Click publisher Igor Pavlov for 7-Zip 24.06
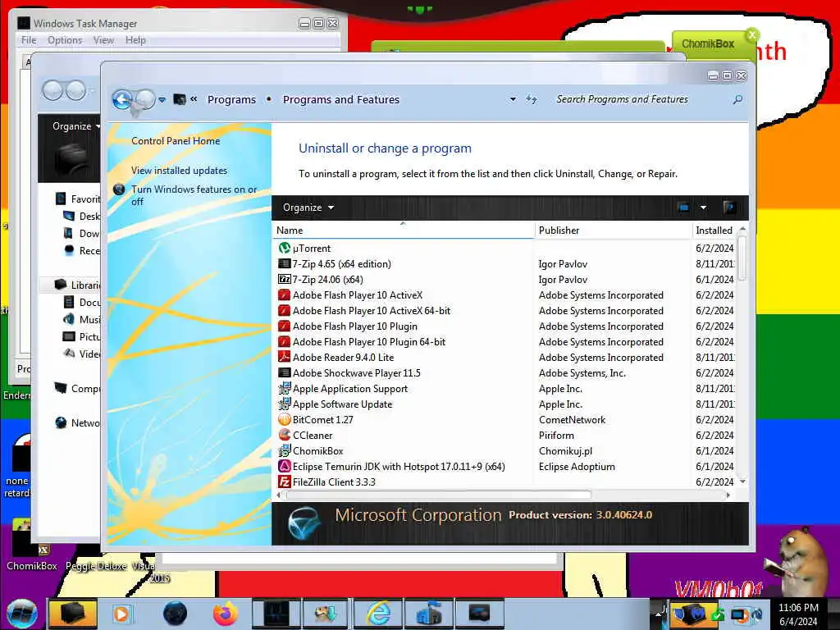The width and height of the screenshot is (840, 630). (x=563, y=280)
